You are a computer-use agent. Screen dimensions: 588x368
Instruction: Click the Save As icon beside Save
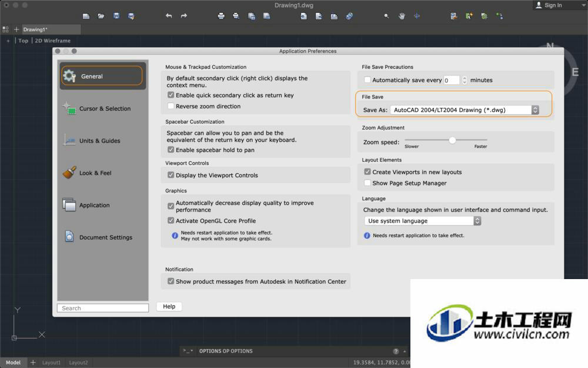tap(131, 16)
